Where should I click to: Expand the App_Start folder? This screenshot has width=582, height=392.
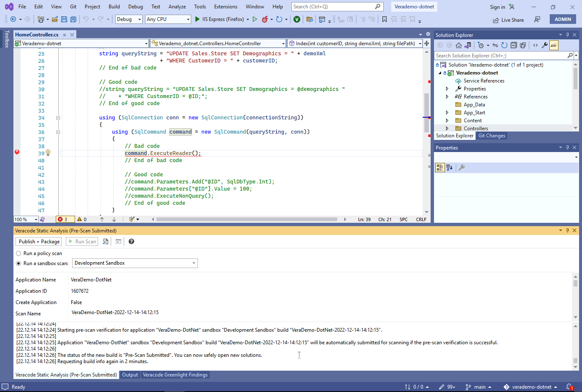point(447,113)
